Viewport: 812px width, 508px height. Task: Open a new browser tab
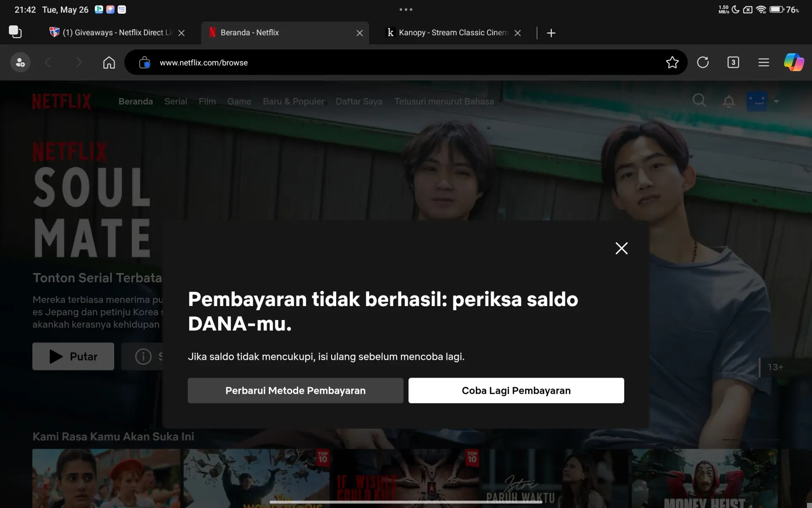click(x=551, y=33)
